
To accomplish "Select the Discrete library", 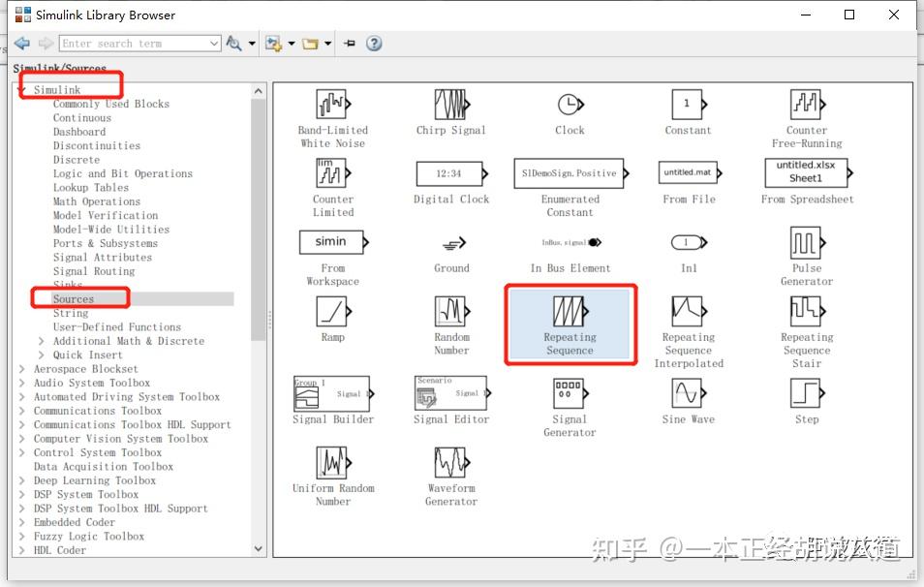I will click(x=77, y=160).
